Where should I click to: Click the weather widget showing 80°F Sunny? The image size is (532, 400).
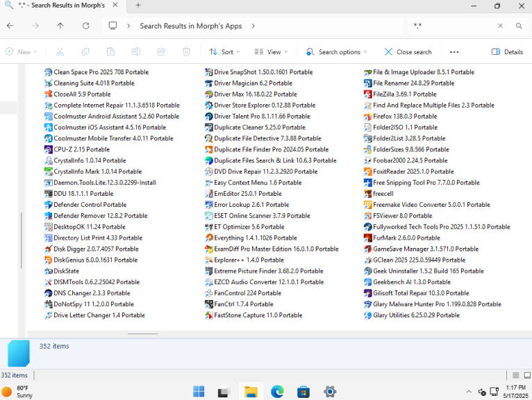tap(17, 392)
